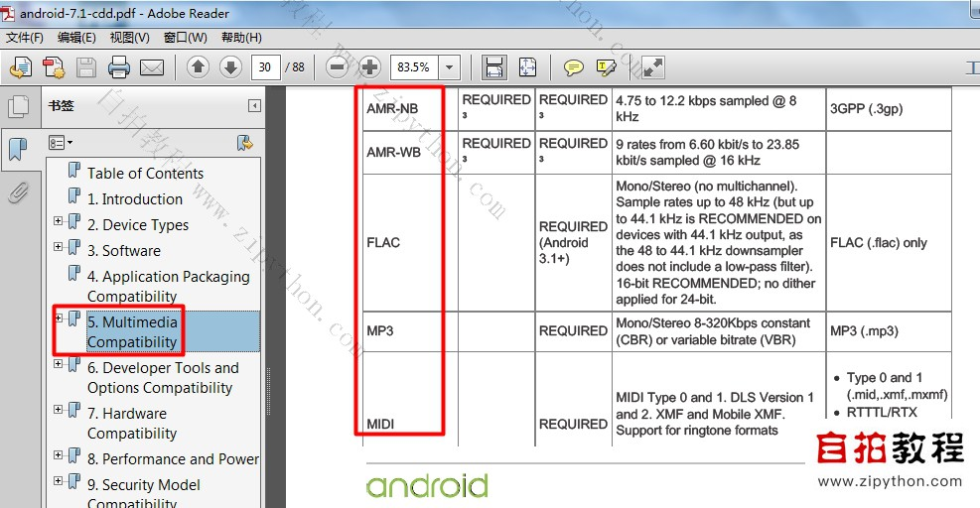980x508 pixels.
Task: Click the fit one full page icon
Action: pos(527,66)
